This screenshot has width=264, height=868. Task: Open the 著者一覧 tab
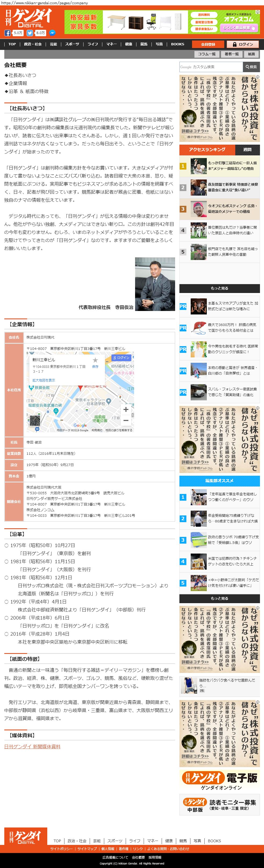[232, 54]
